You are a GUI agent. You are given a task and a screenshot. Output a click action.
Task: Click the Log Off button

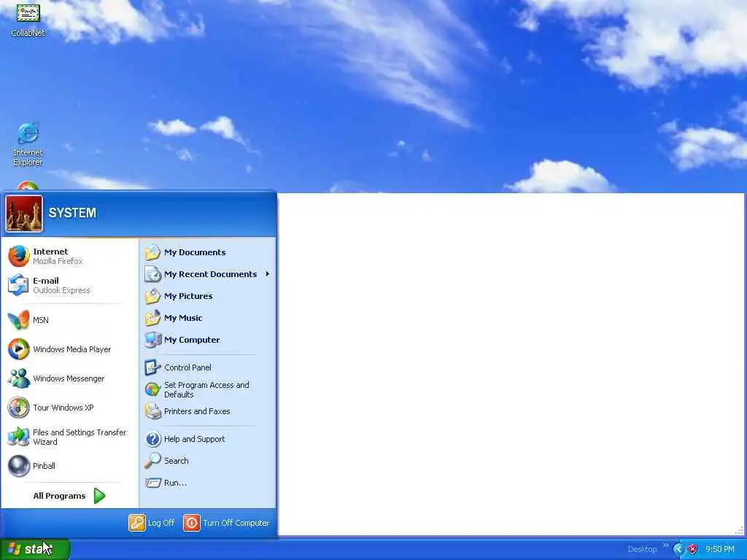coord(152,523)
